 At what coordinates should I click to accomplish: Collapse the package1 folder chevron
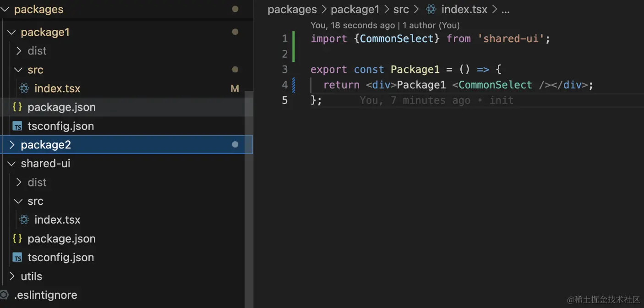click(x=12, y=32)
